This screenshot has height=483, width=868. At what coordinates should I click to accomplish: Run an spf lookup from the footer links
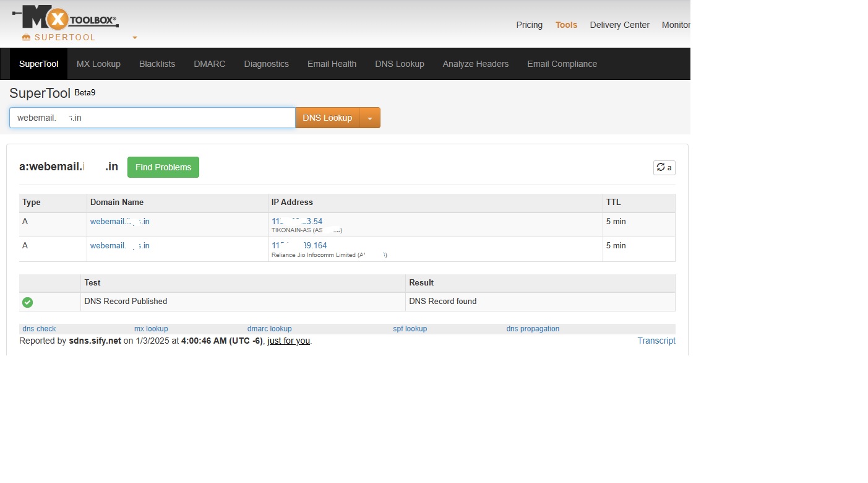point(410,328)
